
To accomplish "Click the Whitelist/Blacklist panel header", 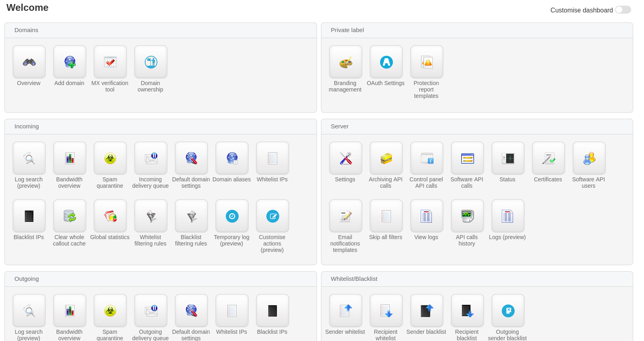I will tap(477, 279).
